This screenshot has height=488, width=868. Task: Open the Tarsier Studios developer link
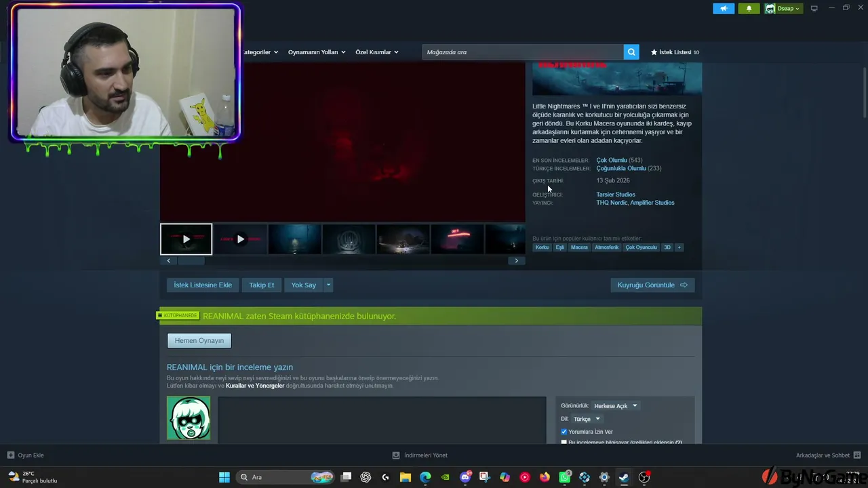coord(616,195)
